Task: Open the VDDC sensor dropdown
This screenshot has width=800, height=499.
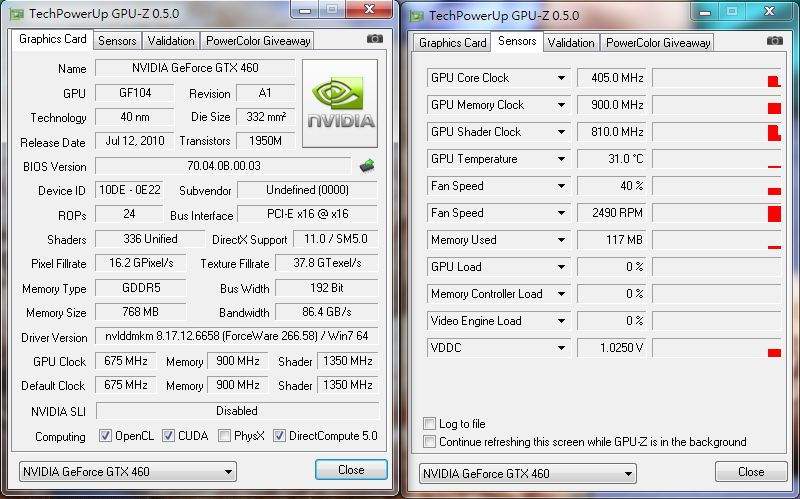Action: [561, 348]
